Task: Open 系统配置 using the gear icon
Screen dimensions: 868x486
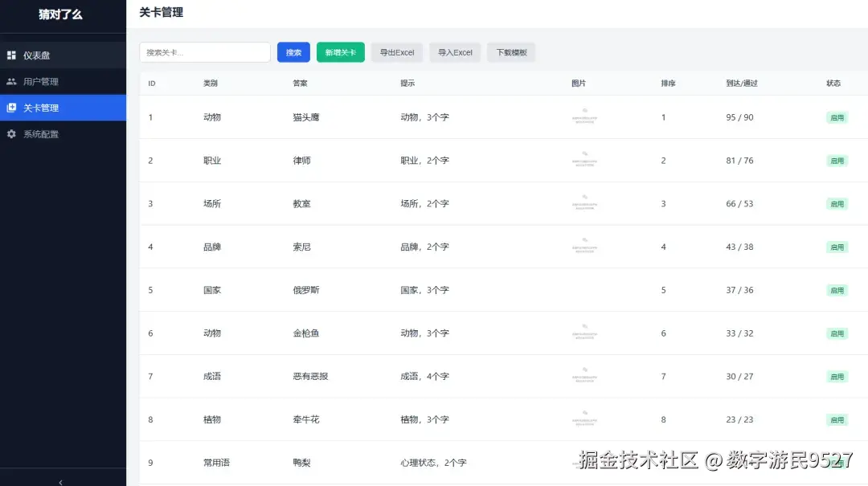Action: point(11,133)
